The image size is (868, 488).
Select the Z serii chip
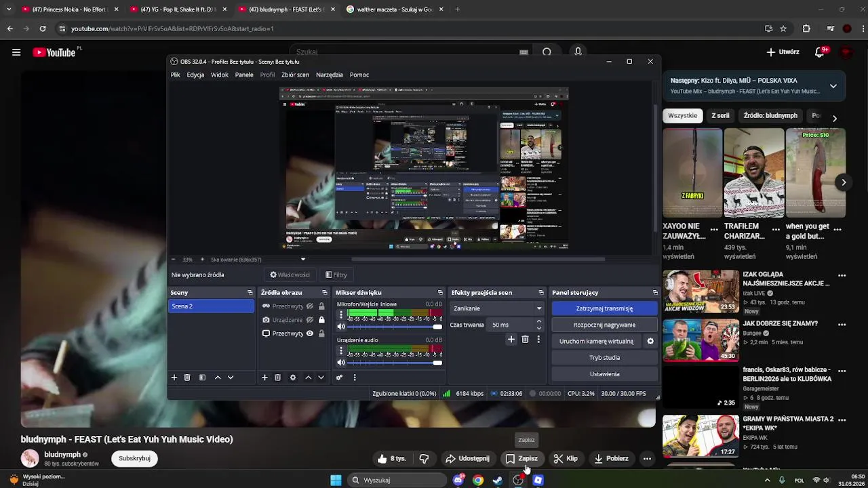[720, 115]
